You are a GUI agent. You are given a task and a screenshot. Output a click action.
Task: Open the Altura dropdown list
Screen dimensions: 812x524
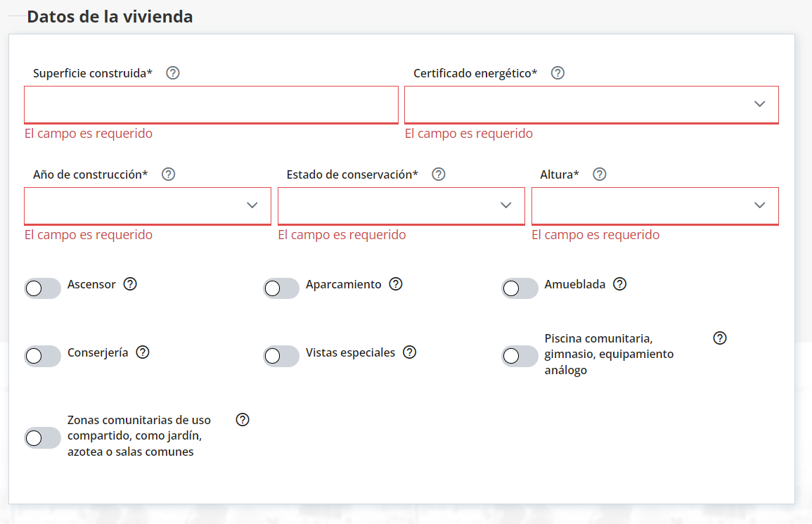click(x=759, y=205)
